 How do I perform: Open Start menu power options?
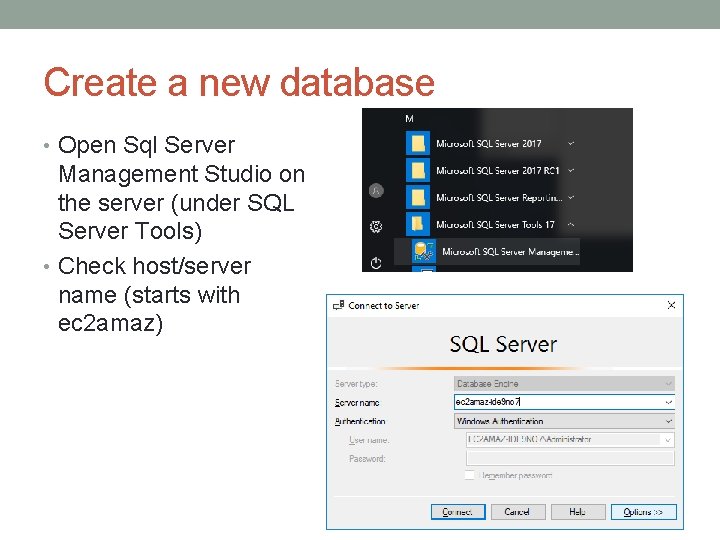coord(376,263)
